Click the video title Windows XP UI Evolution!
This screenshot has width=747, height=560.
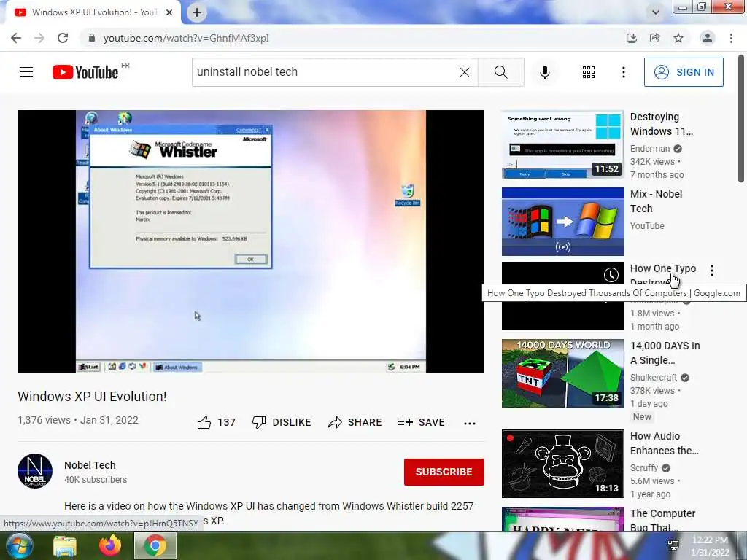[92, 396]
